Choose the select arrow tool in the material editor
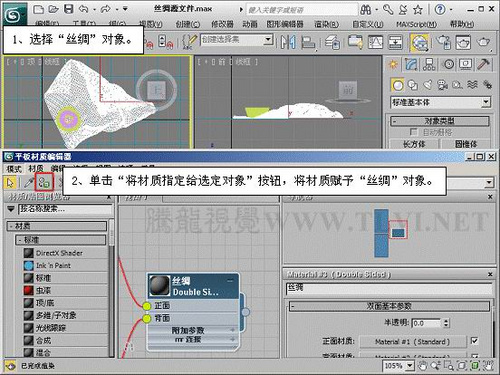The image size is (500, 375). 10,182
